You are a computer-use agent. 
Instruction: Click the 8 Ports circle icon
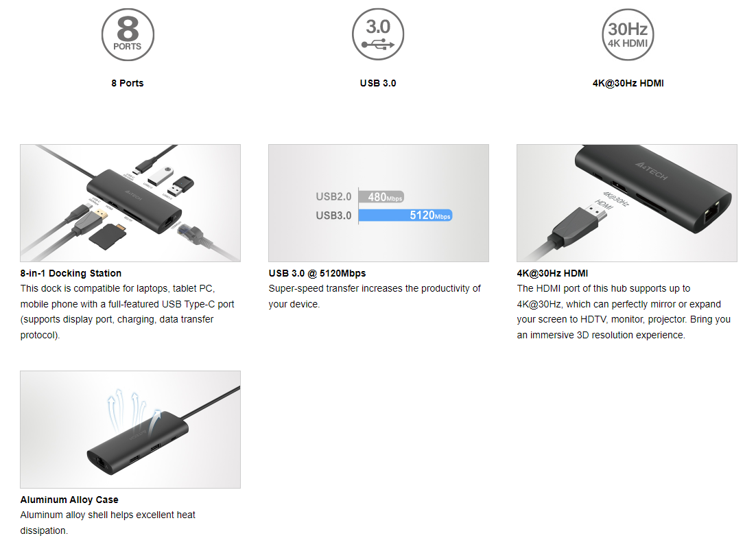128,35
